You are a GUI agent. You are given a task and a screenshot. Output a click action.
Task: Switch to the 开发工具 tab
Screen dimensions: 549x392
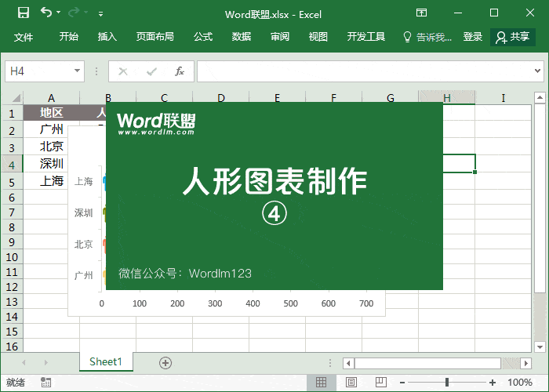tap(366, 36)
